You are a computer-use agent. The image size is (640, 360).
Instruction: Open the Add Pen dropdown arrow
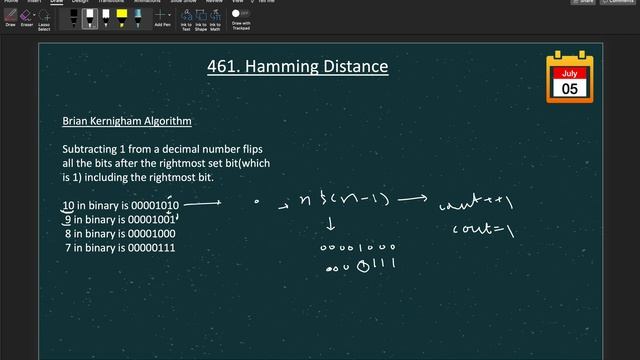pos(169,15)
